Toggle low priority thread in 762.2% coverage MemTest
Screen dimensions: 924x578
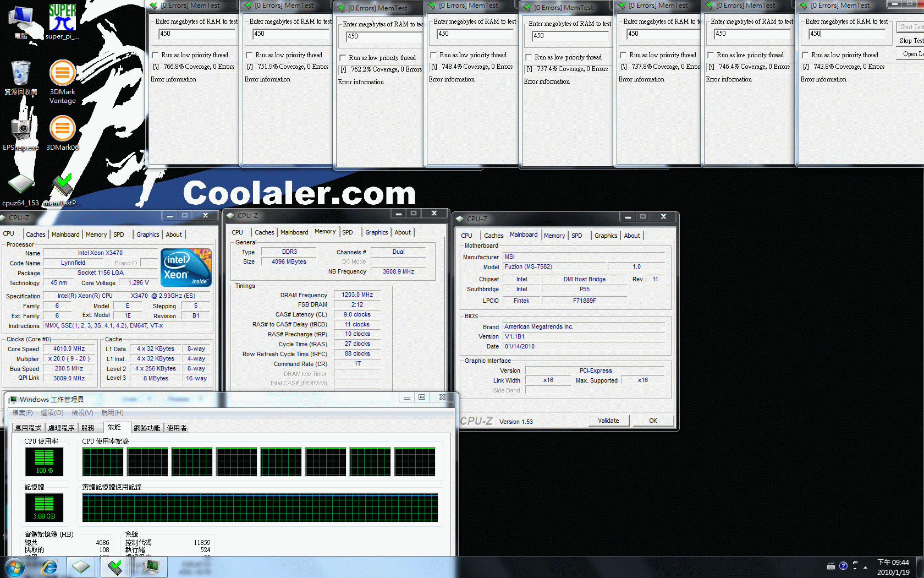343,58
